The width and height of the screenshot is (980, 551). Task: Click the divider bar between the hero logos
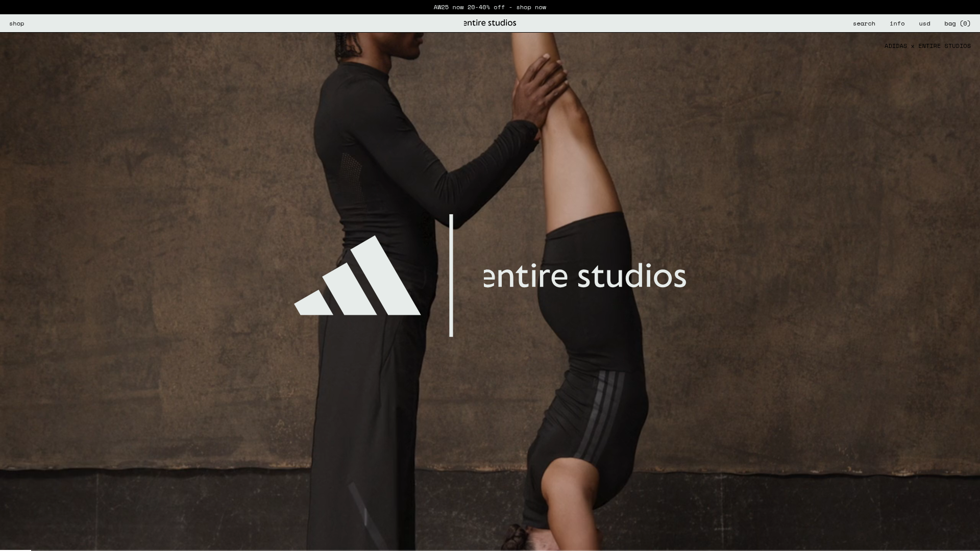click(451, 275)
